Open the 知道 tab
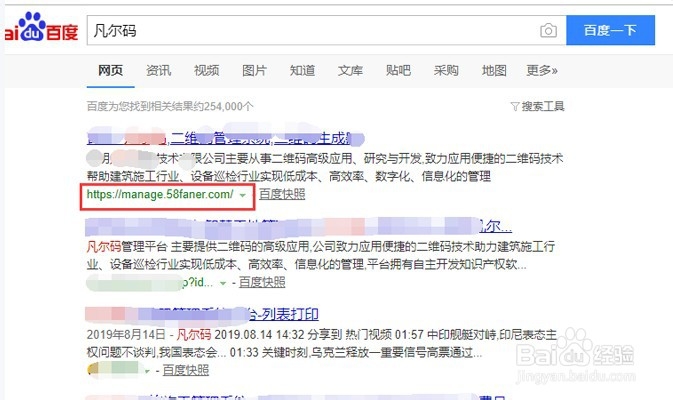The height and width of the screenshot is (400, 673). click(x=302, y=70)
